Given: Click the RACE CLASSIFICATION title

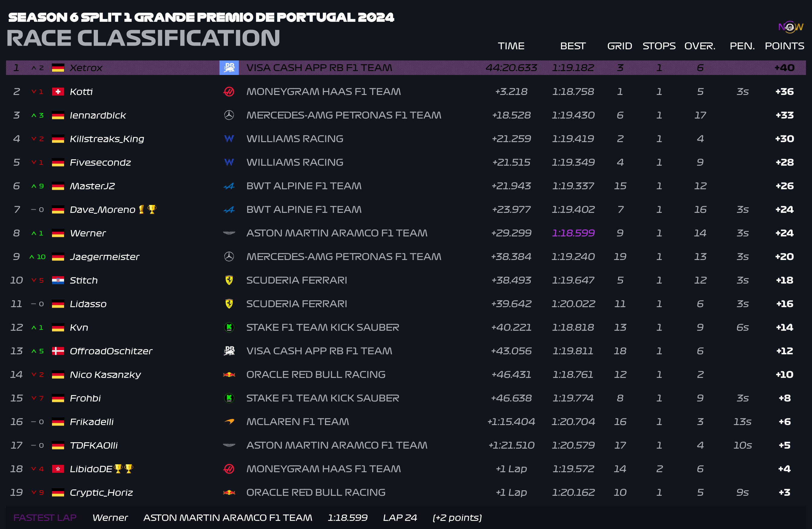Looking at the screenshot, I should pyautogui.click(x=143, y=37).
